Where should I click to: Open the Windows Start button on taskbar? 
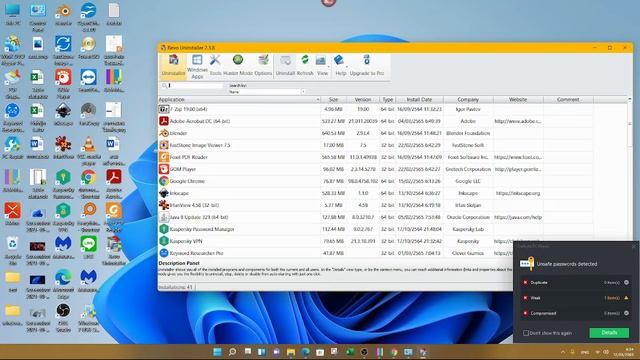click(218, 352)
